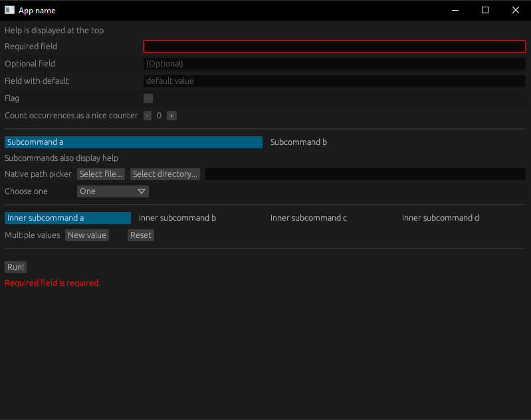Select Inner subcommand d
The height and width of the screenshot is (420, 531).
tap(440, 218)
